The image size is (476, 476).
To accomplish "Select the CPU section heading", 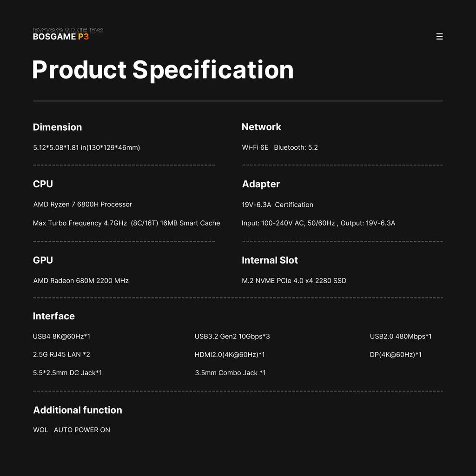I will (x=43, y=184).
